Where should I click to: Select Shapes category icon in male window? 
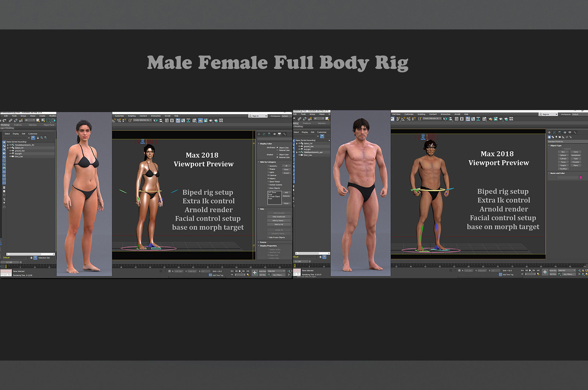(553, 137)
